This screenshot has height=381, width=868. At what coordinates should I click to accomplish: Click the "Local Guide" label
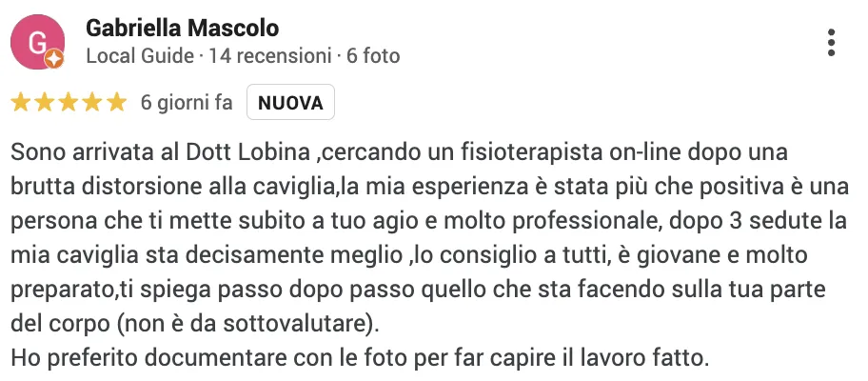(x=141, y=56)
